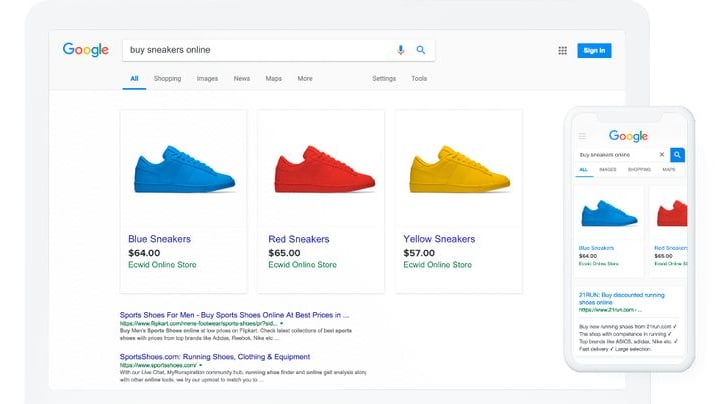Viewport: 721px width, 404px height.
Task: Expand the More menu
Action: 305,79
